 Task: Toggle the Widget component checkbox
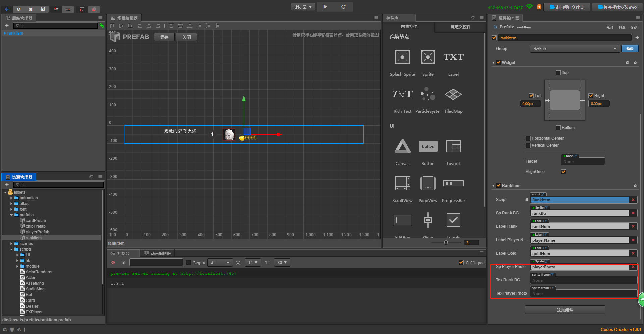[499, 63]
